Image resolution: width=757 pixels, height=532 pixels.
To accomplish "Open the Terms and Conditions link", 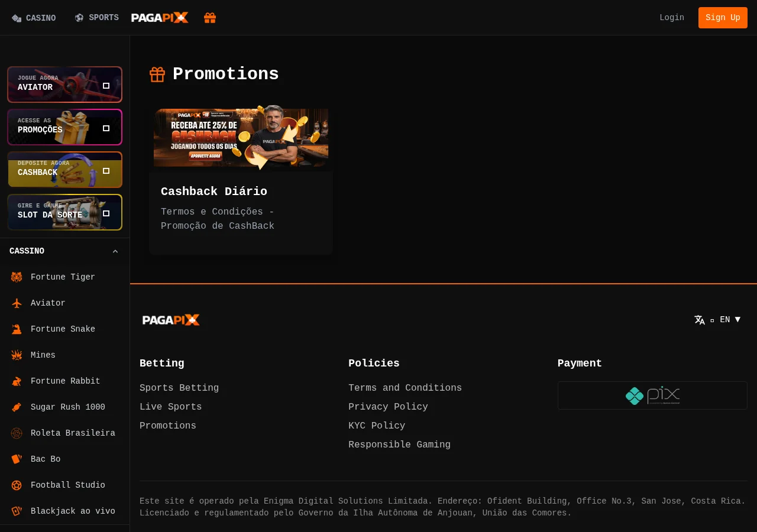I will (x=405, y=388).
